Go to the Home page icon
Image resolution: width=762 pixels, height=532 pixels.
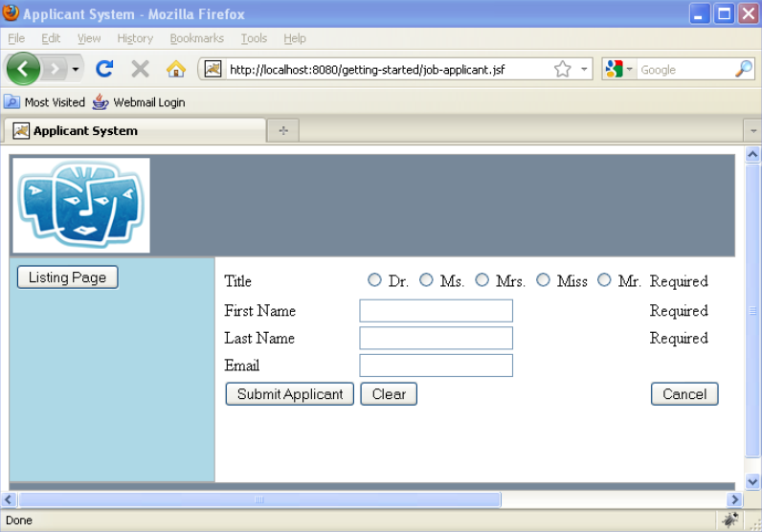[x=175, y=69]
